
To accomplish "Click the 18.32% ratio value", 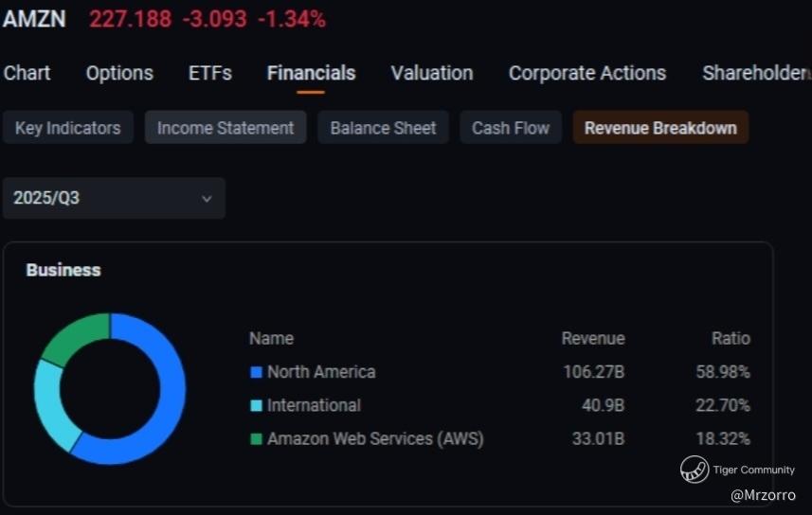I will pos(723,439).
